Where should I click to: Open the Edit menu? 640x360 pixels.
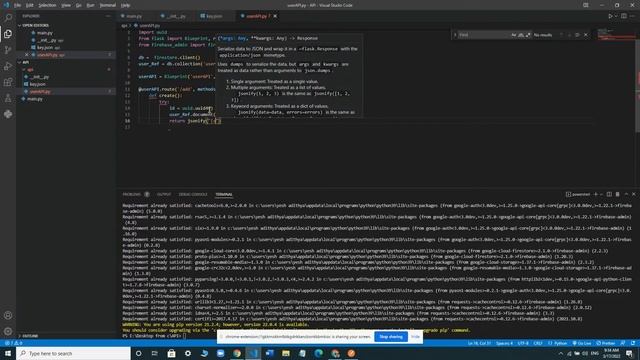point(30,5)
